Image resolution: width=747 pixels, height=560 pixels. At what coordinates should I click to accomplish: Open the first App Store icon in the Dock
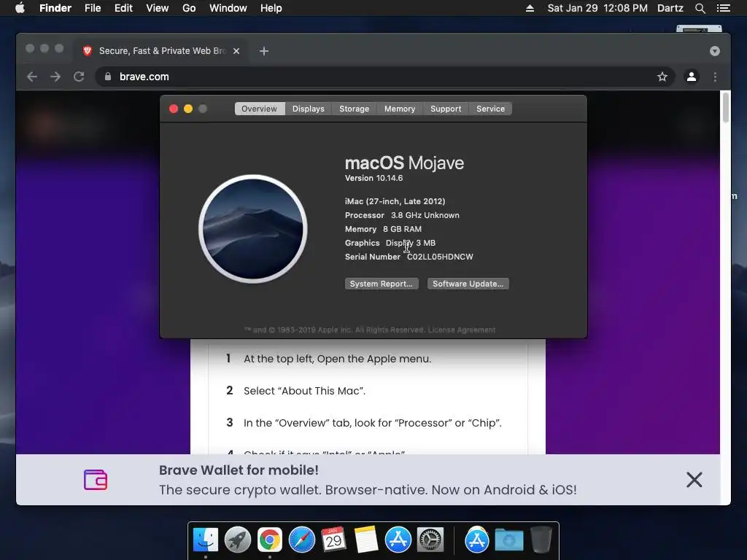click(398, 540)
